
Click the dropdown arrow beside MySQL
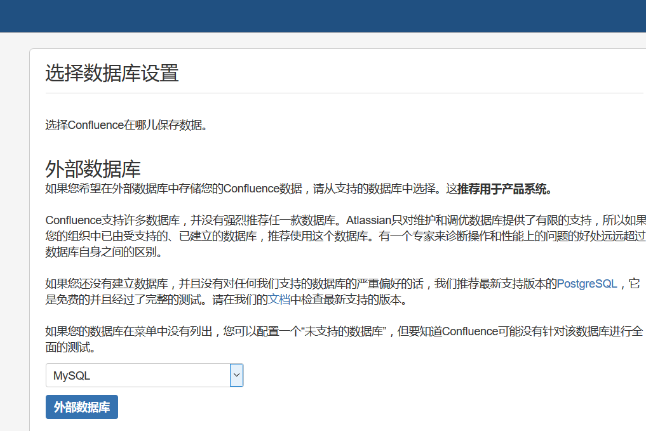237,375
